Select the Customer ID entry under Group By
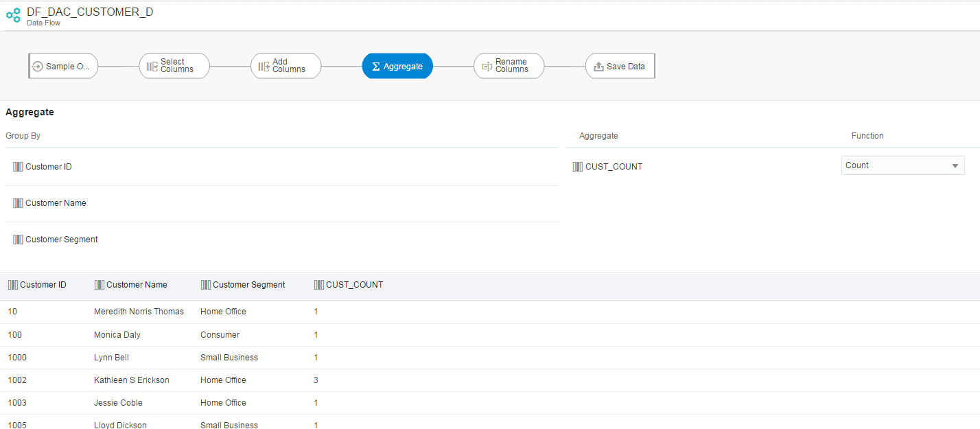The width and height of the screenshot is (980, 429). [47, 166]
